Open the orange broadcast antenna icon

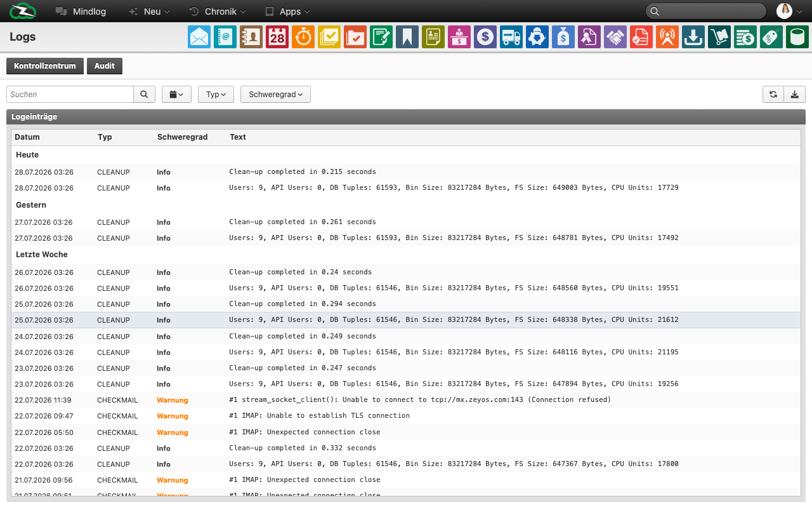(667, 37)
